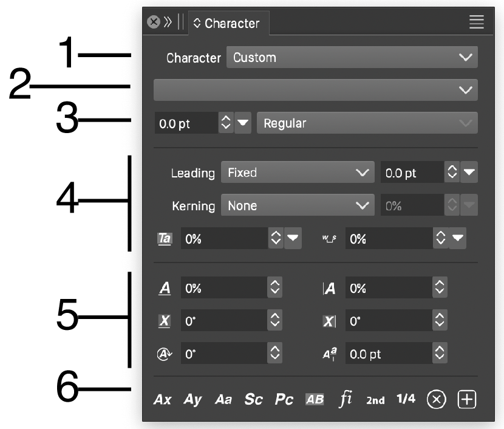Image resolution: width=504 pixels, height=429 pixels.
Task: Enable the Sc small caps option
Action: click(254, 399)
